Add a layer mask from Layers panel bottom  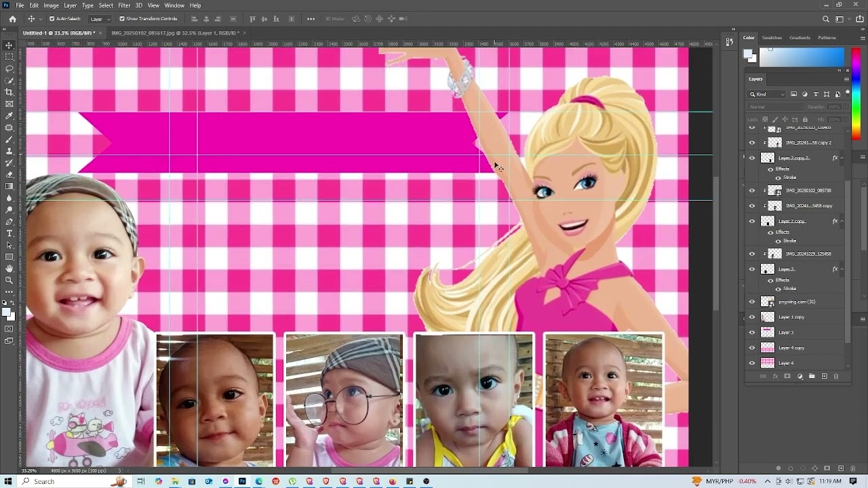click(x=787, y=376)
